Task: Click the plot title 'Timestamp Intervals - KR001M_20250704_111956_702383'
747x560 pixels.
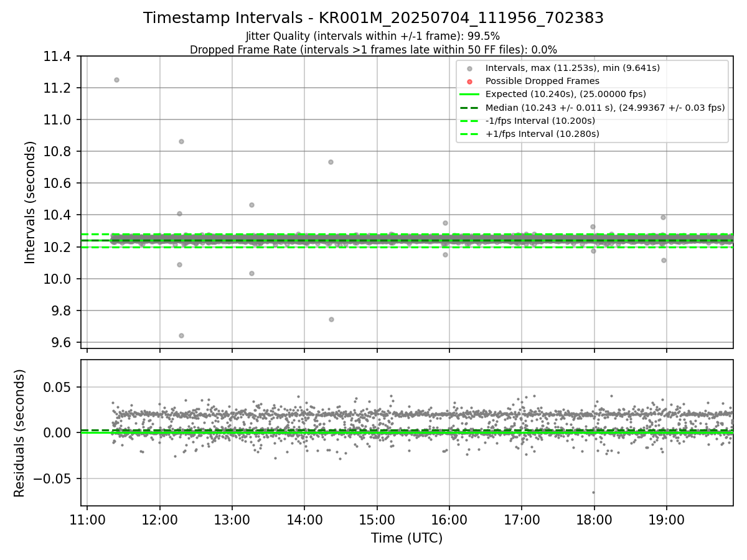Action: (x=374, y=18)
